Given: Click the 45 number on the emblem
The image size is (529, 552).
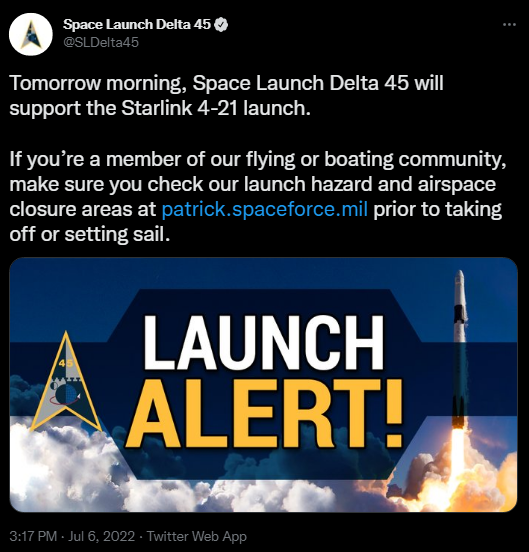Looking at the screenshot, I should (x=65, y=363).
